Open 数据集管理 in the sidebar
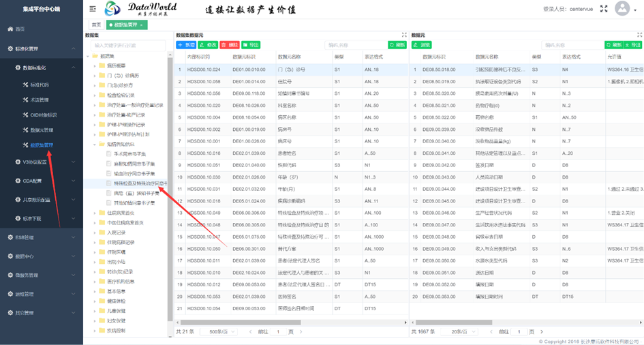The width and height of the screenshot is (644, 345). 38,145
